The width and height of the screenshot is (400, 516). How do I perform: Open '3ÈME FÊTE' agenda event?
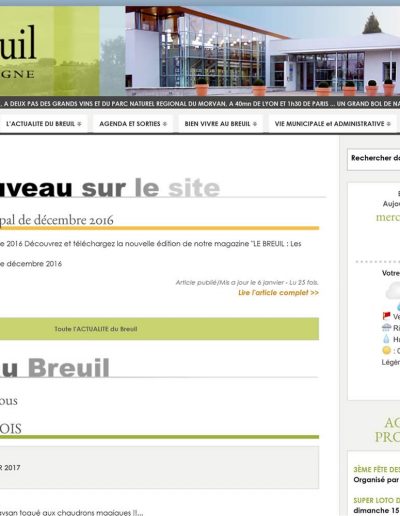(377, 470)
